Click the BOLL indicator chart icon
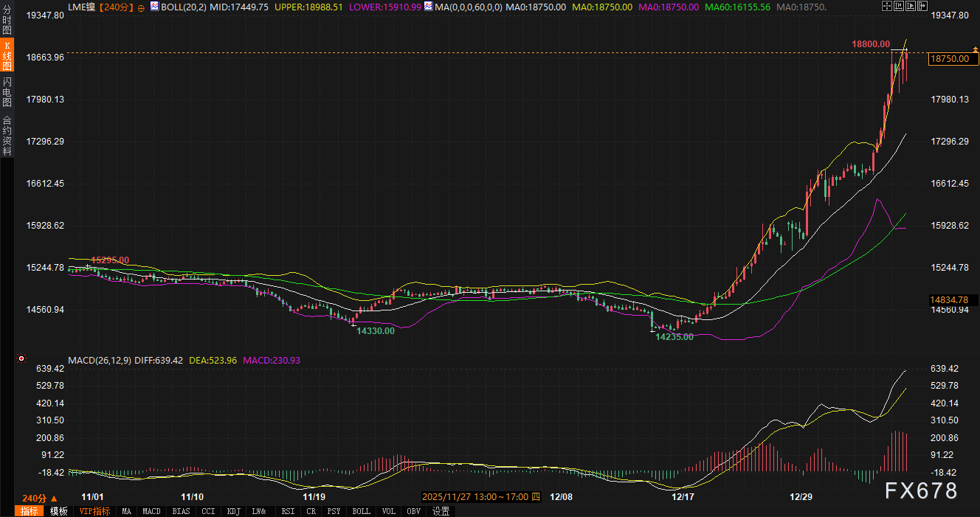Image resolution: width=980 pixels, height=517 pixels. pos(154,6)
